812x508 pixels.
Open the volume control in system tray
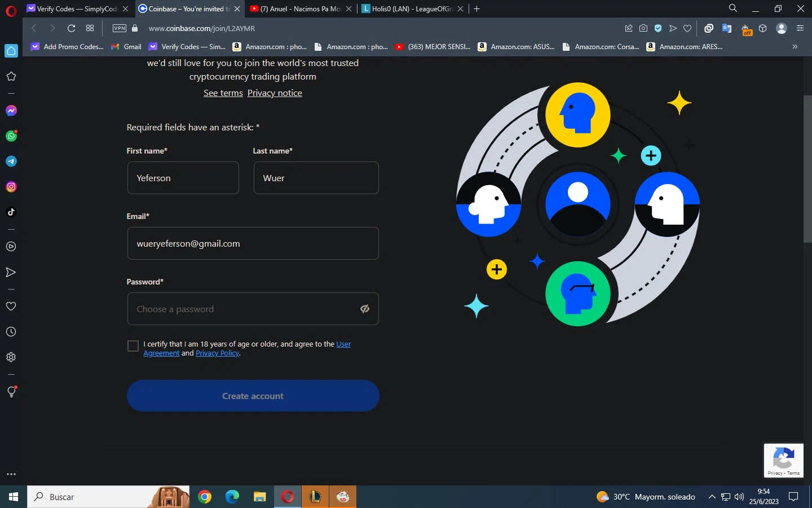(x=739, y=497)
